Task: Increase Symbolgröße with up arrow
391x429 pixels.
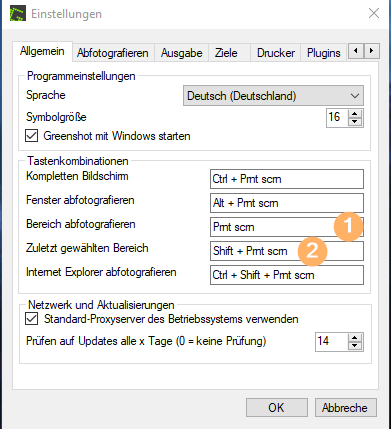Action: pos(355,114)
